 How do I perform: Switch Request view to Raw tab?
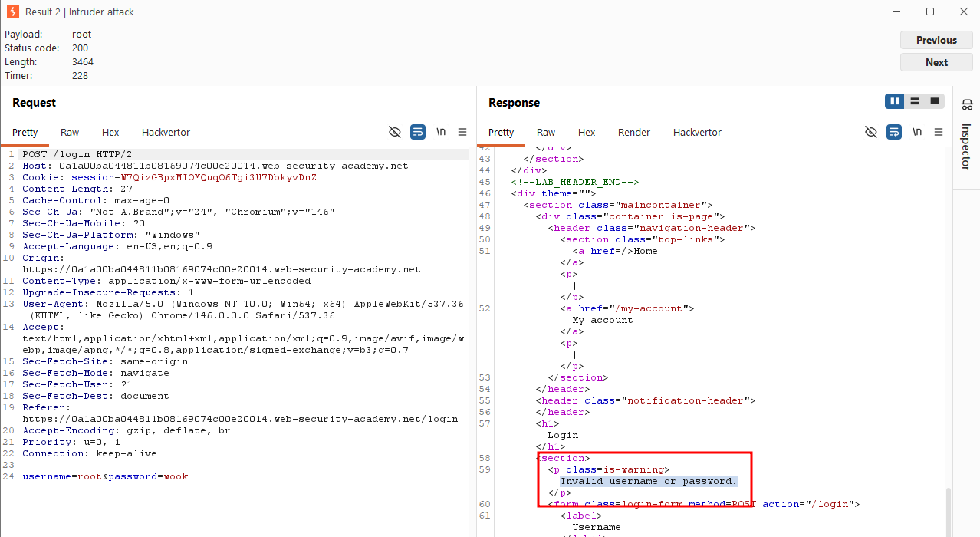(70, 132)
